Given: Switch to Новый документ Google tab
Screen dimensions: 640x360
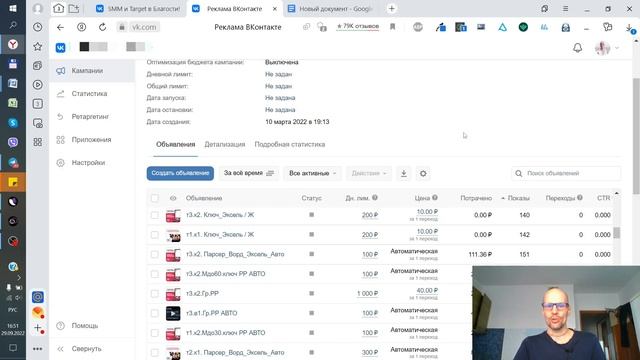Looking at the screenshot, I should pos(330,9).
